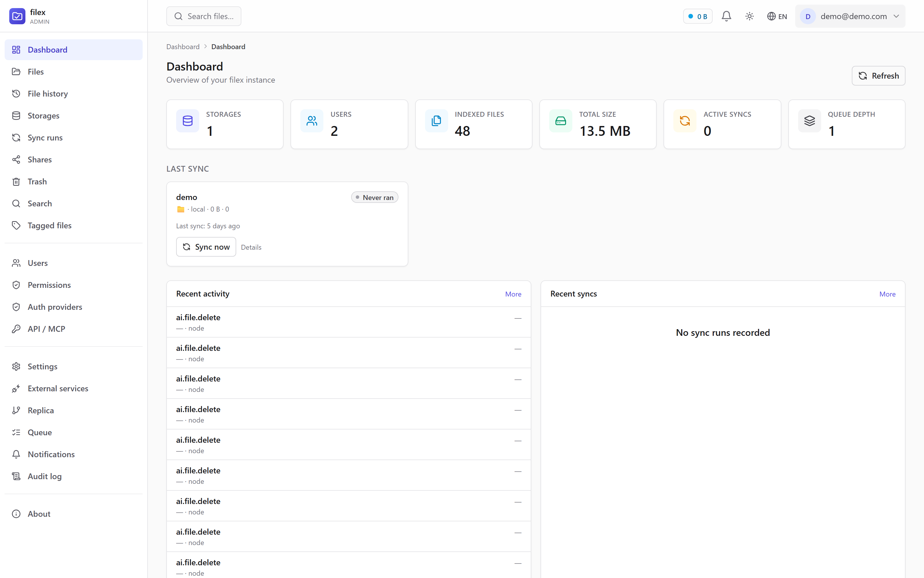Viewport: 924px width, 578px height.
Task: Open More link in Recent activity
Action: (513, 294)
